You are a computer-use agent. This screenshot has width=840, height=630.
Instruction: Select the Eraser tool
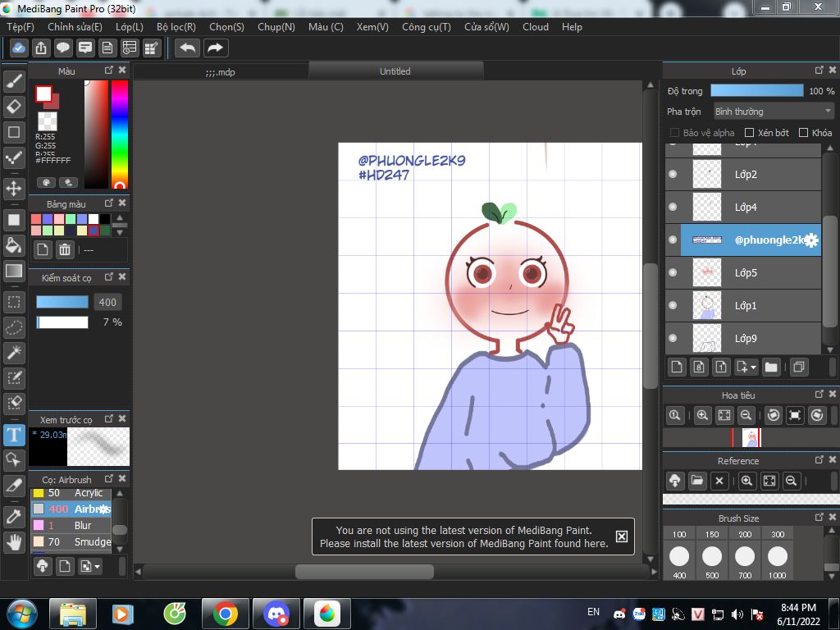pos(14,107)
